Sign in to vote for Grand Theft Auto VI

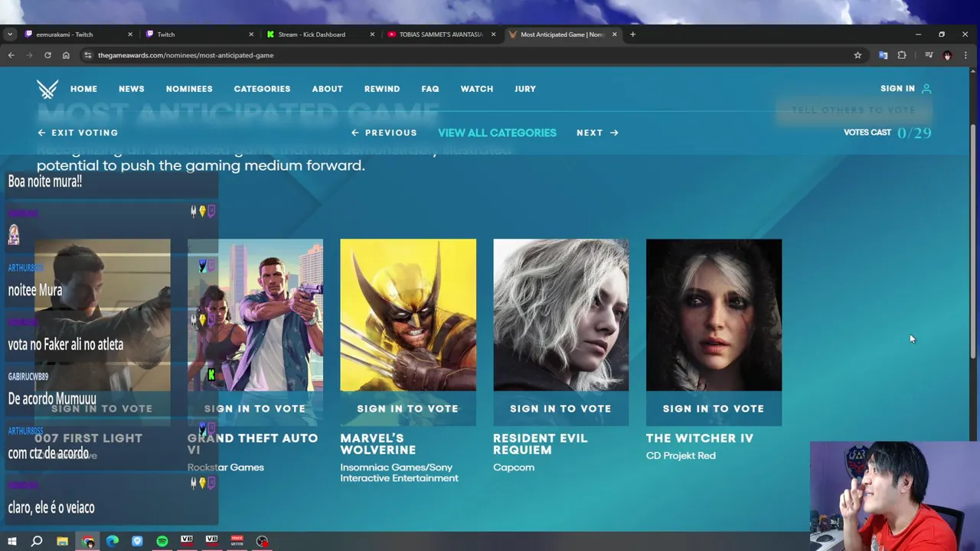pyautogui.click(x=255, y=409)
